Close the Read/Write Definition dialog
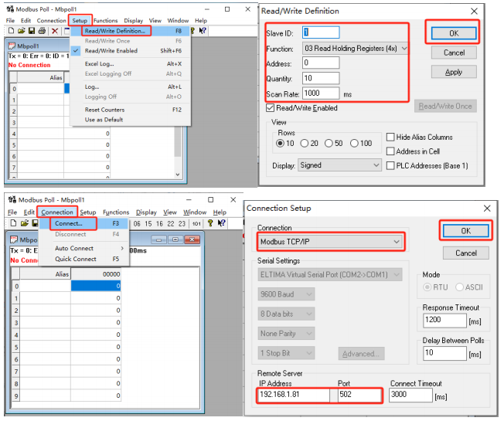The width and height of the screenshot is (504, 421). 474,12
